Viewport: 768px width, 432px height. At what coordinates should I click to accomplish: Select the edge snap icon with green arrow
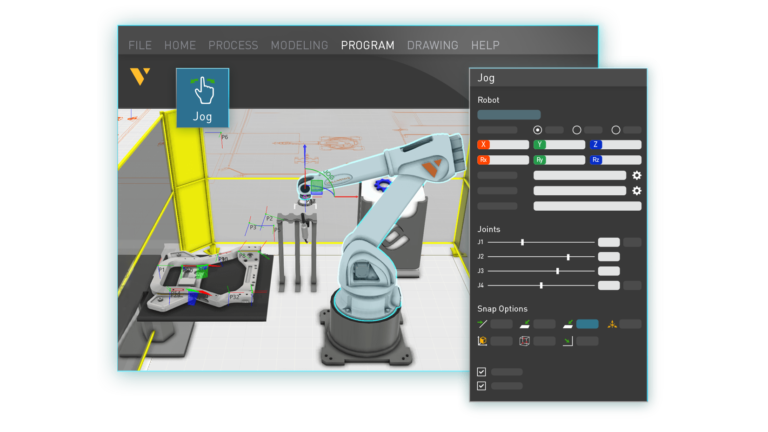click(x=482, y=324)
